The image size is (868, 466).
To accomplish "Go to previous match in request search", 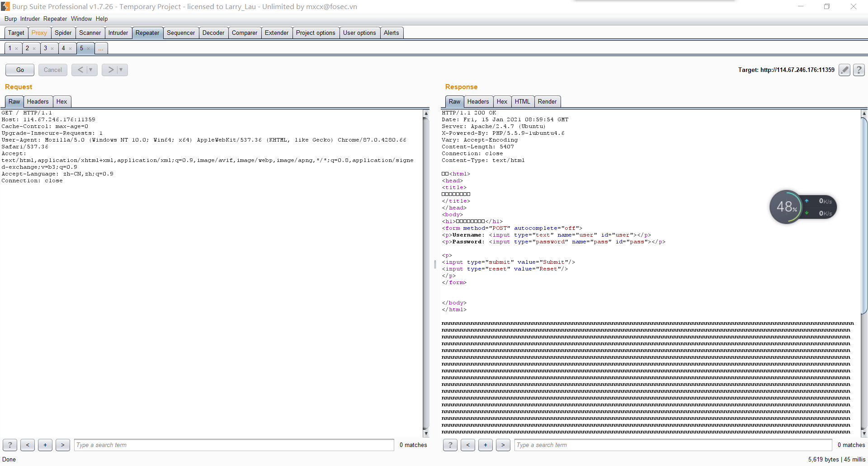I will (28, 445).
